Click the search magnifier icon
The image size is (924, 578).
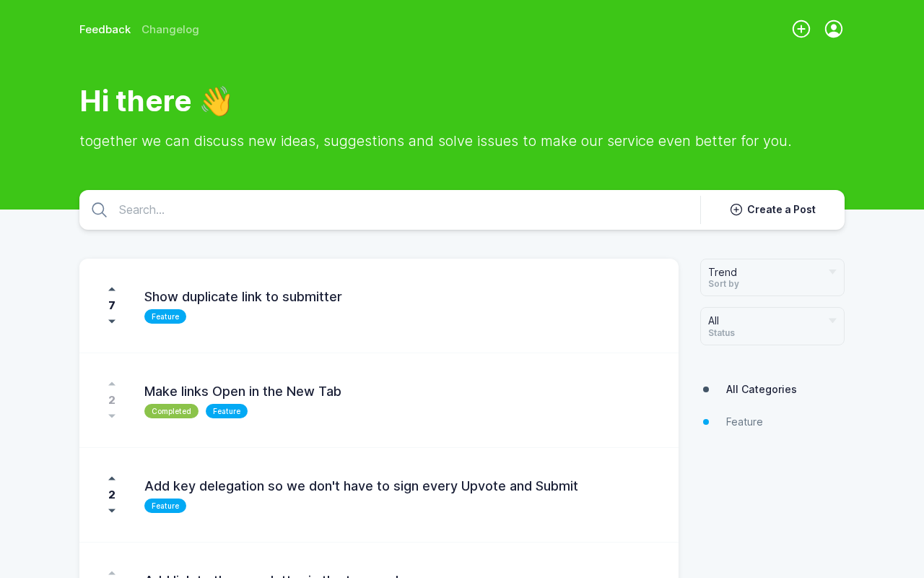[100, 210]
